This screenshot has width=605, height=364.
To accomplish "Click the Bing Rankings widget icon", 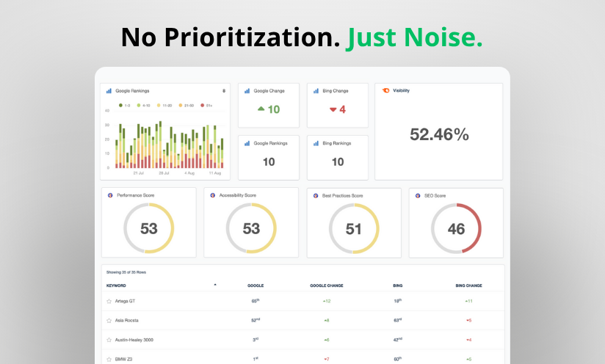I will [316, 143].
